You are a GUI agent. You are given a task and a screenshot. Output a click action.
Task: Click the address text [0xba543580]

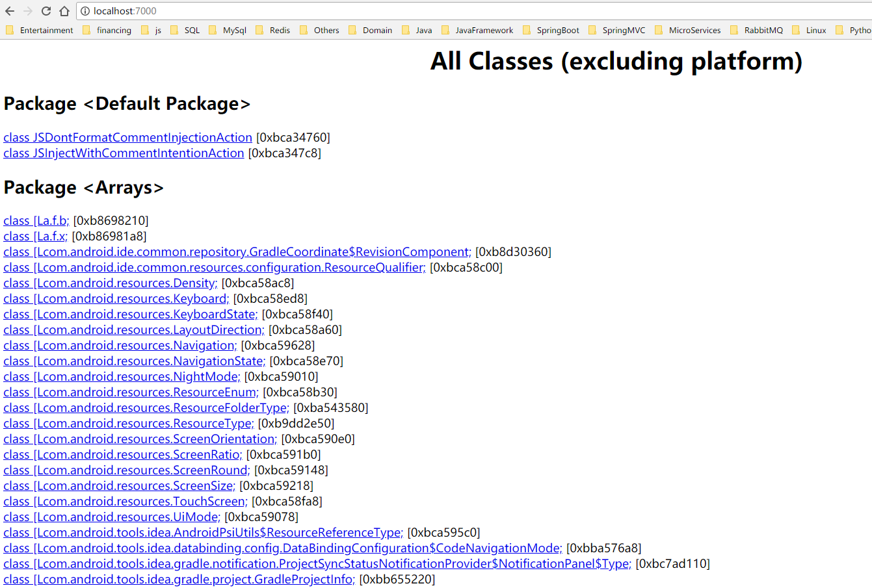pyautogui.click(x=331, y=408)
